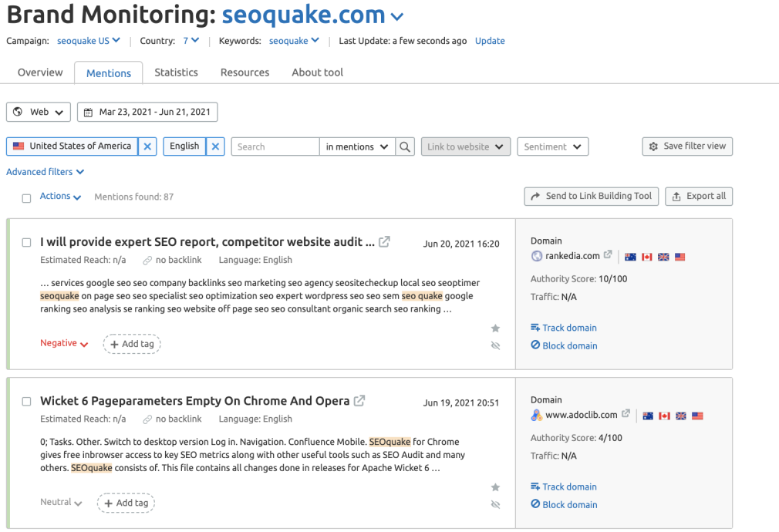Open the Web source dropdown
779x532 pixels.
39,112
